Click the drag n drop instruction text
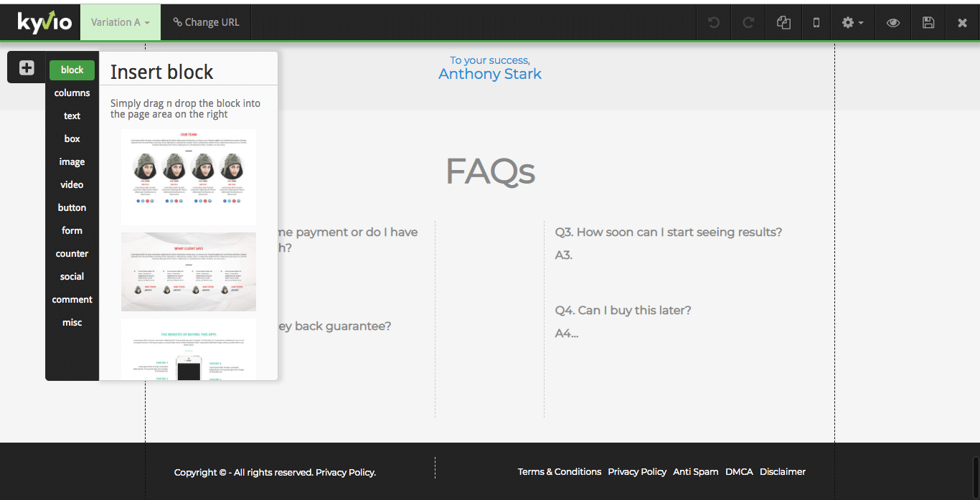The image size is (980, 500). point(185,108)
